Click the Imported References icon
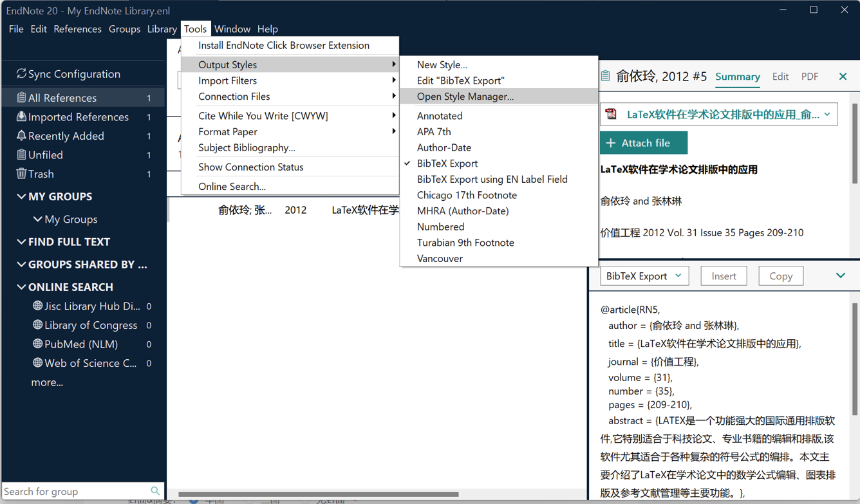This screenshot has width=860, height=504. coord(21,117)
